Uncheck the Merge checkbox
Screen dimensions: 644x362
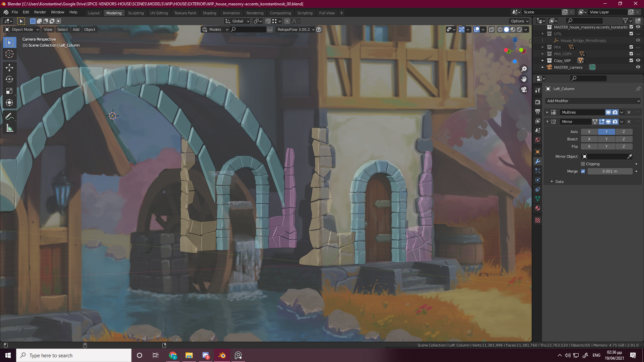[583, 171]
